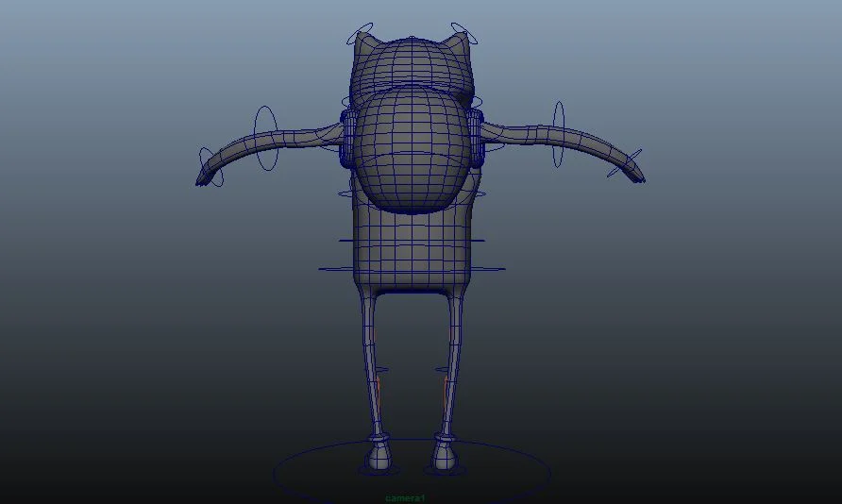The height and width of the screenshot is (504, 842).
Task: Select the left hand fingertips
Action: tap(202, 181)
